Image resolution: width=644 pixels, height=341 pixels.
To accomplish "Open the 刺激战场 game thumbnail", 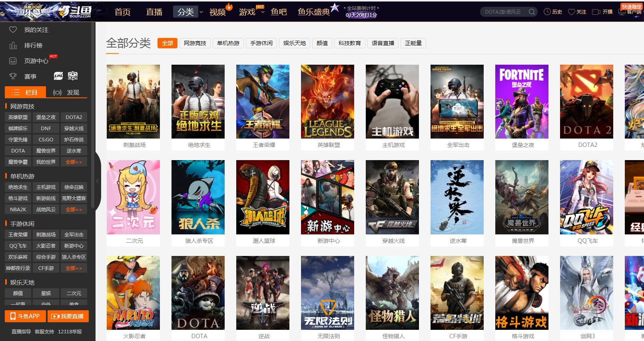I will coord(133,101).
